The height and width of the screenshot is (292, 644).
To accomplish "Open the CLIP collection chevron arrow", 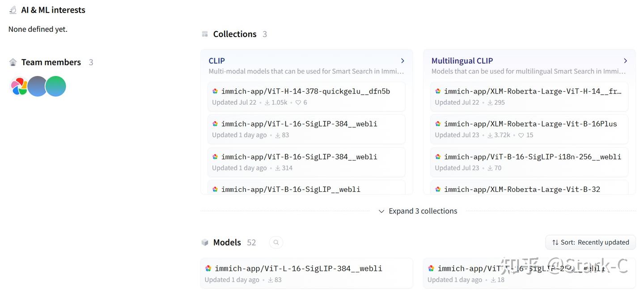I will [402, 61].
